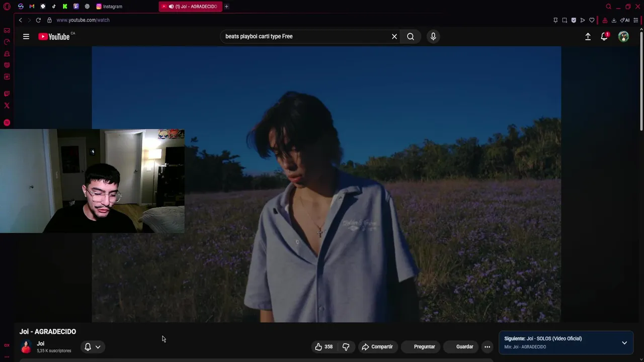Open the GX Control speedometer icon

7,42
